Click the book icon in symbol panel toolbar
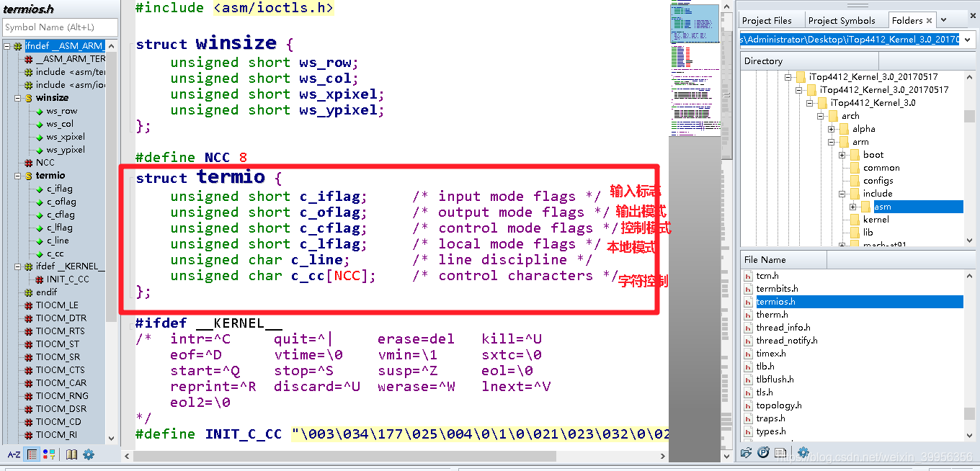This screenshot has height=471, width=980. [x=71, y=454]
